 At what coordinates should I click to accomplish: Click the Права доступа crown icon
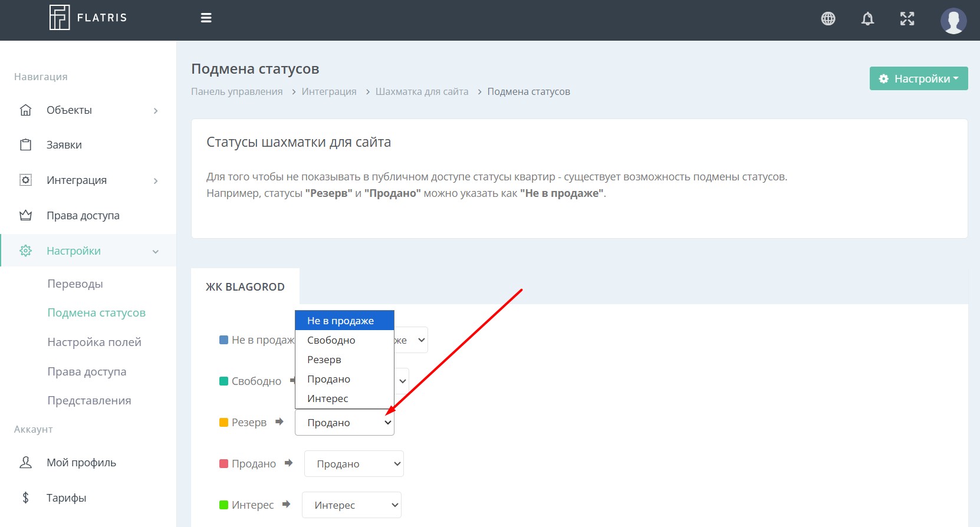[x=25, y=216]
